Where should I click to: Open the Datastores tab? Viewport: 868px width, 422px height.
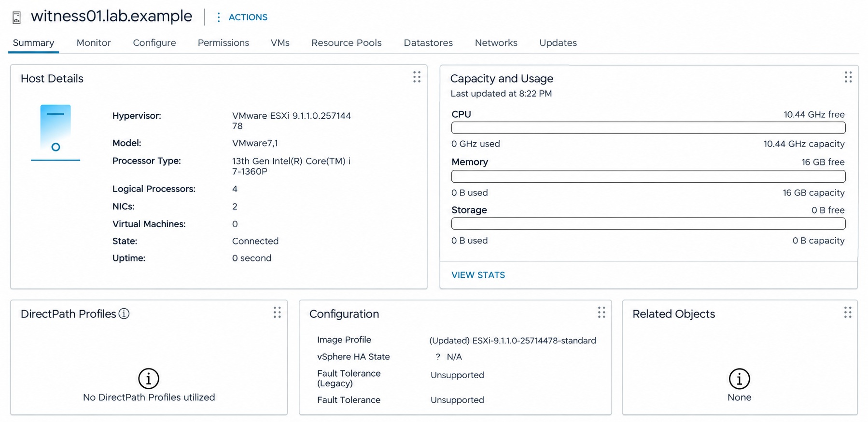pos(428,43)
